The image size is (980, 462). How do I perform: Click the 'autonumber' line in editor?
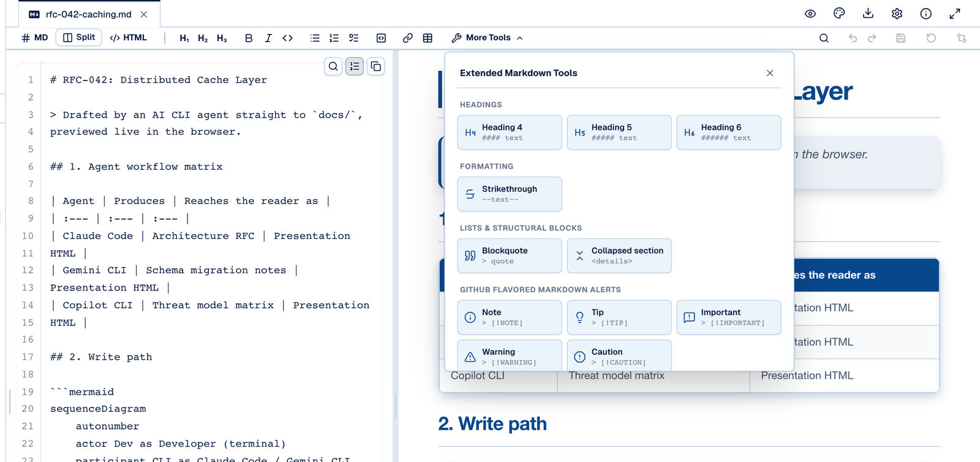[x=107, y=426]
